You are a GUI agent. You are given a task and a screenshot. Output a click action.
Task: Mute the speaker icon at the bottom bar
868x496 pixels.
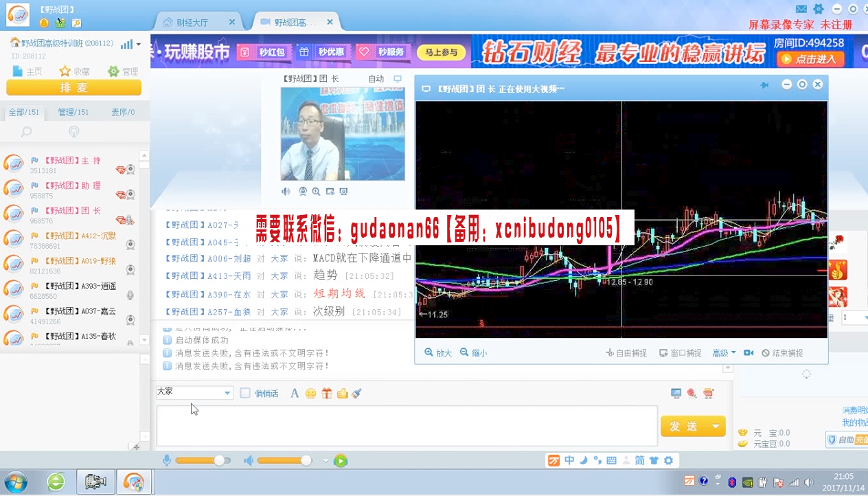(249, 460)
